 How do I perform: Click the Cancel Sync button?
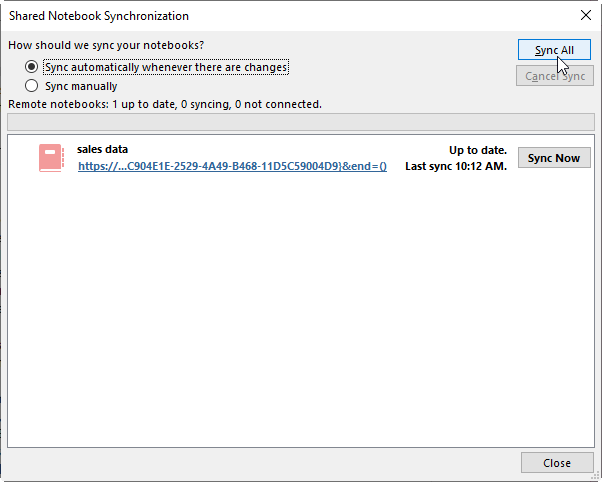(x=555, y=76)
